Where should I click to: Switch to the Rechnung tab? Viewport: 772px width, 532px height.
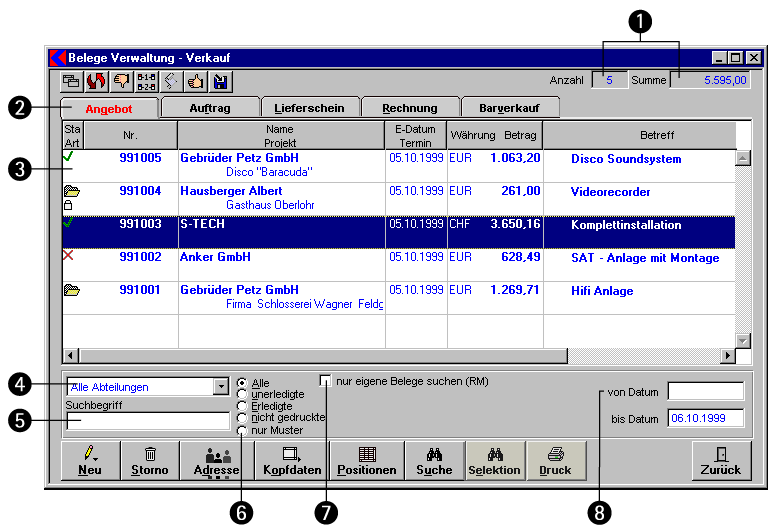pos(409,108)
